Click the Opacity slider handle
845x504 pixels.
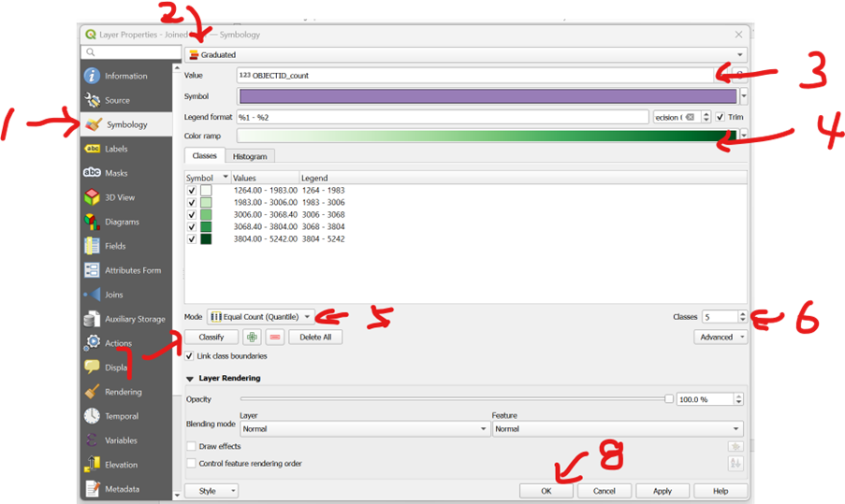point(669,399)
